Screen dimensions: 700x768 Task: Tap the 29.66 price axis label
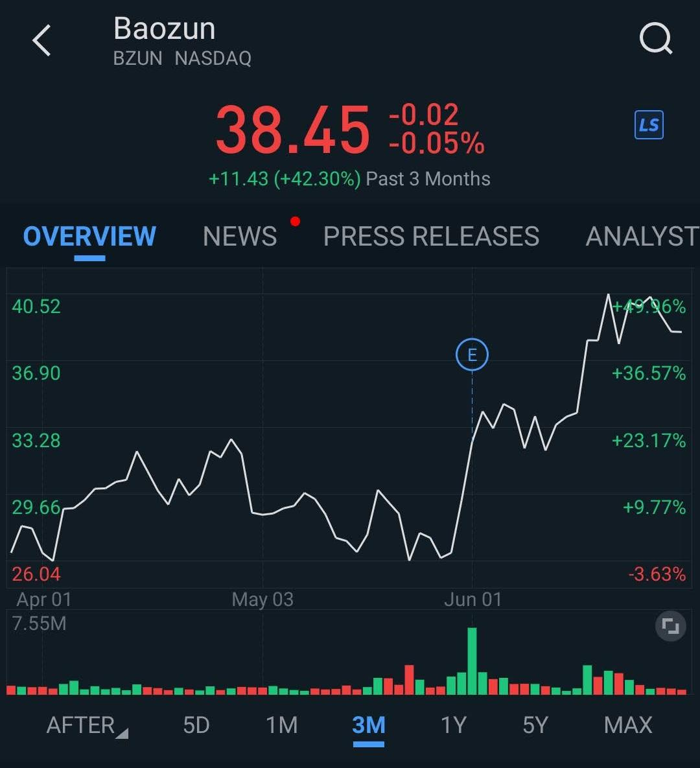click(36, 507)
